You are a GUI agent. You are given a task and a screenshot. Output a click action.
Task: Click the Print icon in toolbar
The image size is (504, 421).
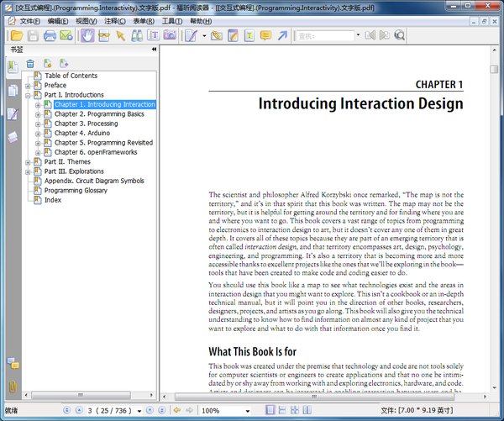click(50, 35)
